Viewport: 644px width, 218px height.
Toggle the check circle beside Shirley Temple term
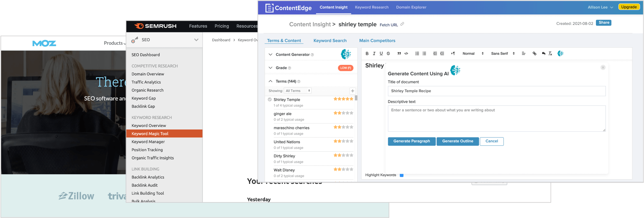point(270,100)
